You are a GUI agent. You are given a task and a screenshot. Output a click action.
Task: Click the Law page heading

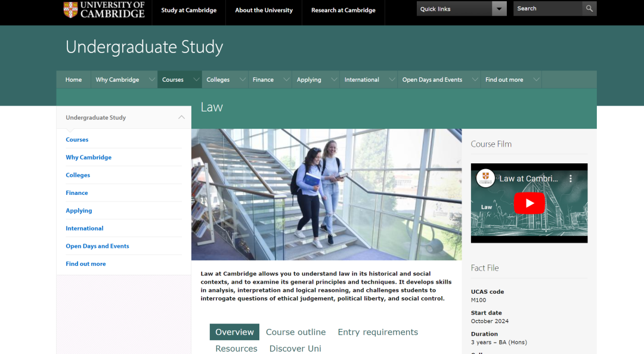point(212,107)
